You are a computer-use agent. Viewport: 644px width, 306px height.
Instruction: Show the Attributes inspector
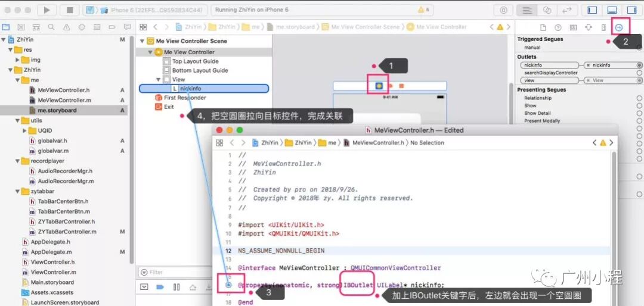coord(588,27)
